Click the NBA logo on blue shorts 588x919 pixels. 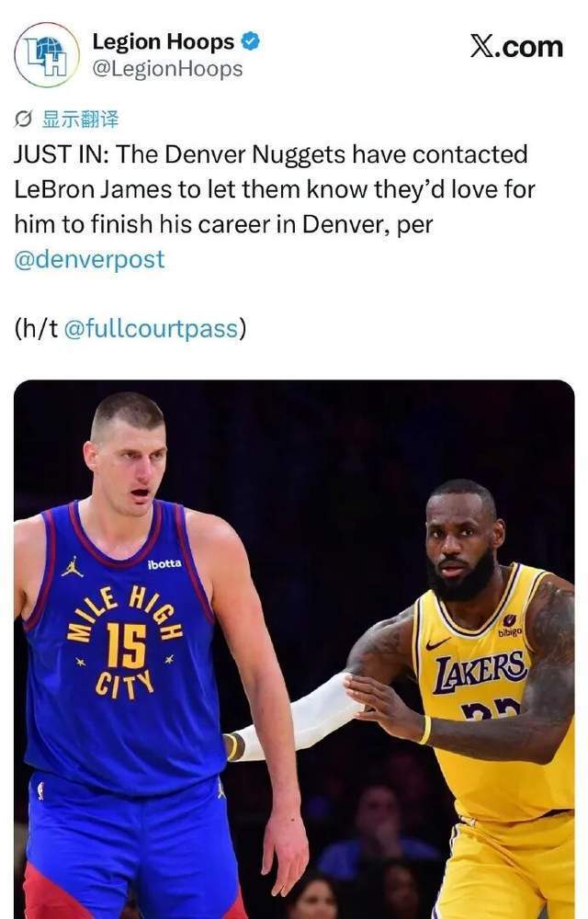[40, 790]
